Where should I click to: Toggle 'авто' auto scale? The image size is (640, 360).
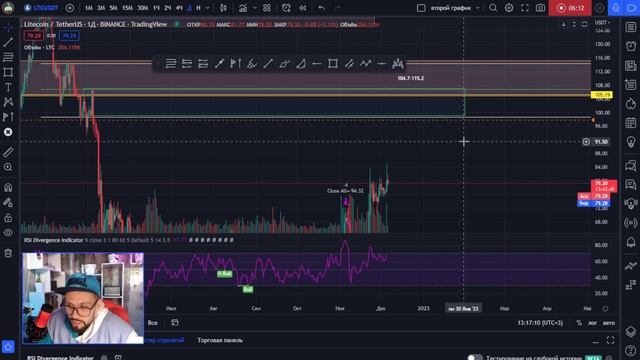click(x=609, y=323)
